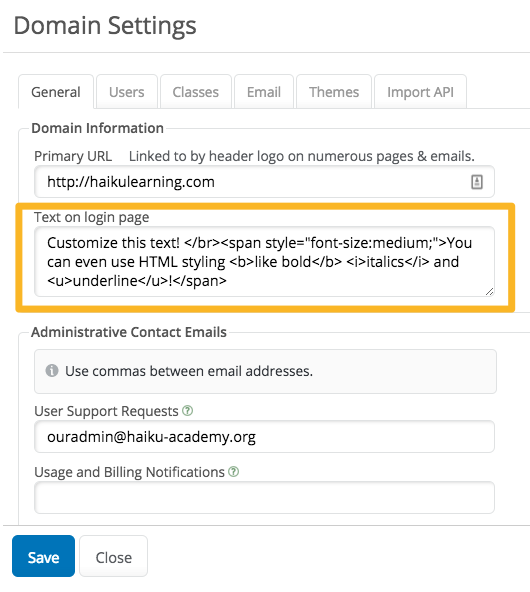Click the 'Primary URL' label
530x592 pixels.
tap(73, 156)
